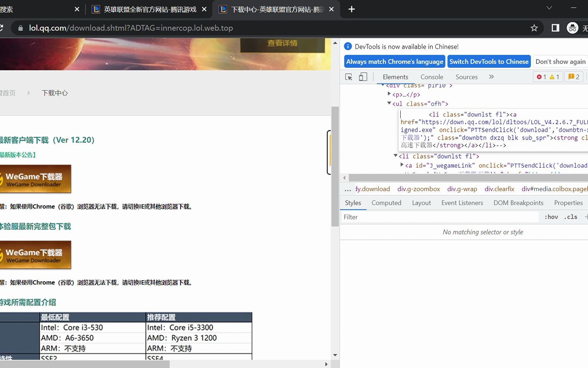
Task: Select div.g-wrap breadcrumb
Action: point(462,189)
